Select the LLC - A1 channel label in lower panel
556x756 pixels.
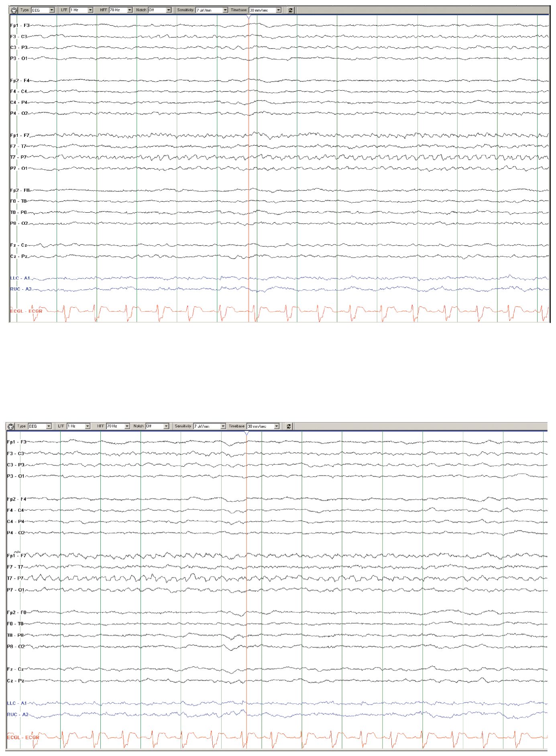17,703
